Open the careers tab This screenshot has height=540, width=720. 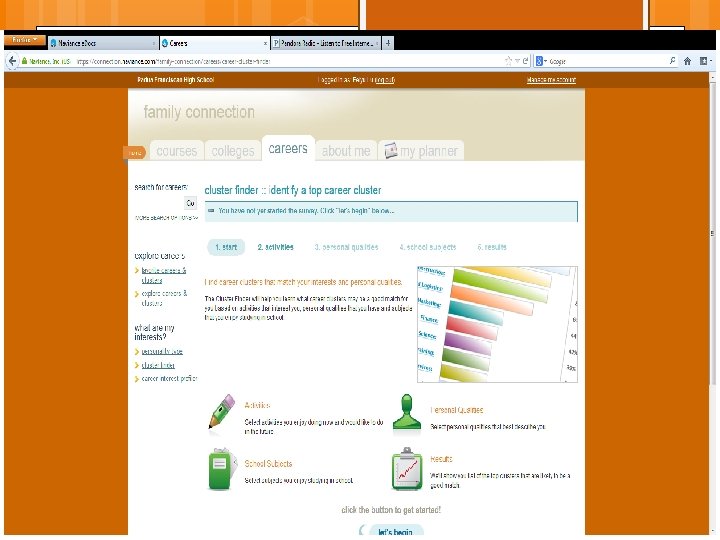pos(288,148)
